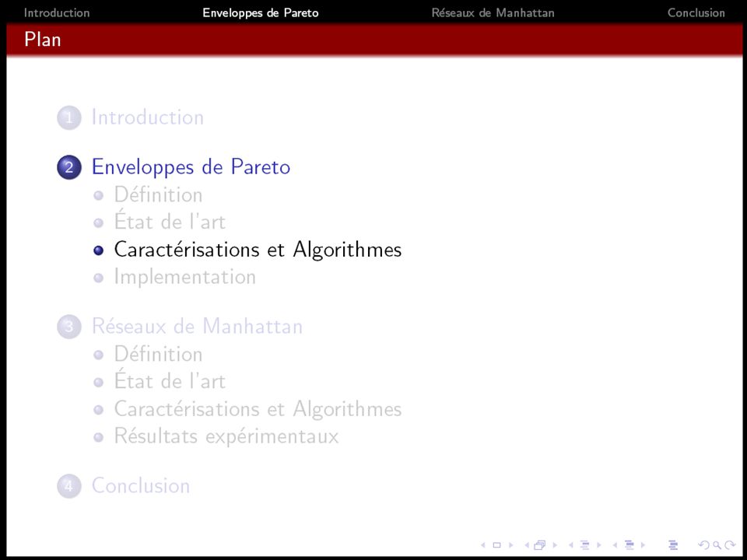This screenshot has width=747, height=560.
Task: Open Résultats expérimentaux subsection
Action: (226, 436)
